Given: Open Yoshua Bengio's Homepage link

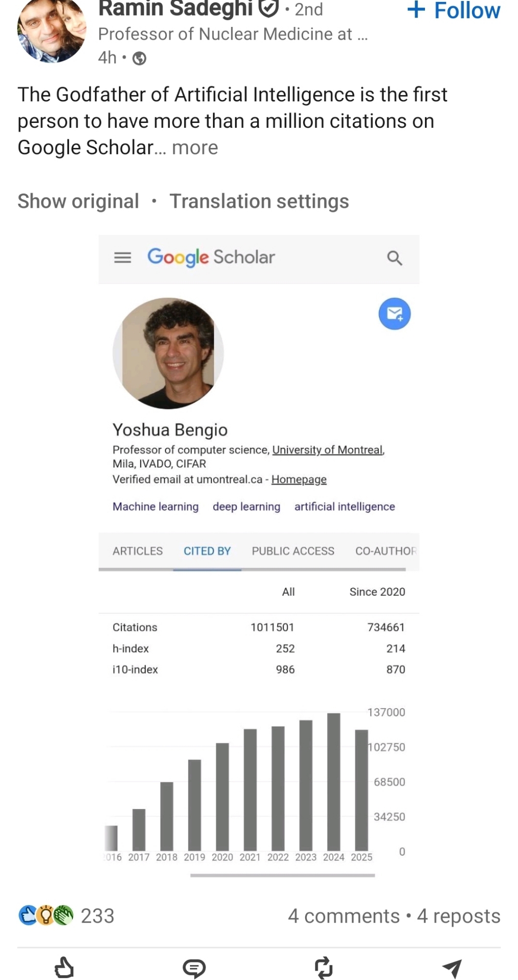Looking at the screenshot, I should tap(299, 479).
